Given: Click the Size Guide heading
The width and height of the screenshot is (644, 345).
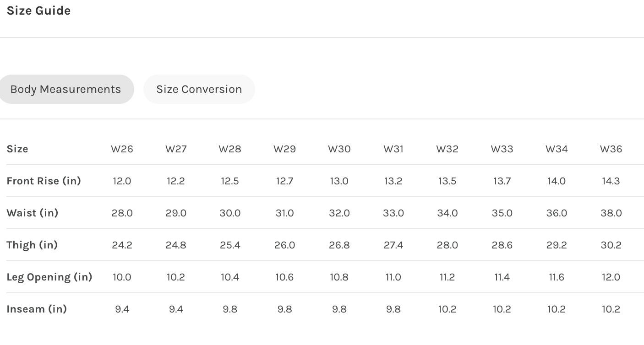Looking at the screenshot, I should click(38, 11).
